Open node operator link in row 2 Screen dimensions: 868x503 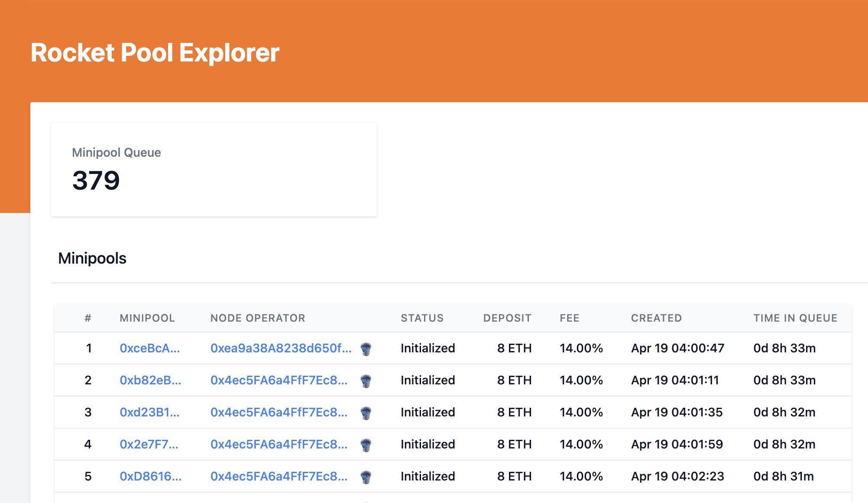279,380
